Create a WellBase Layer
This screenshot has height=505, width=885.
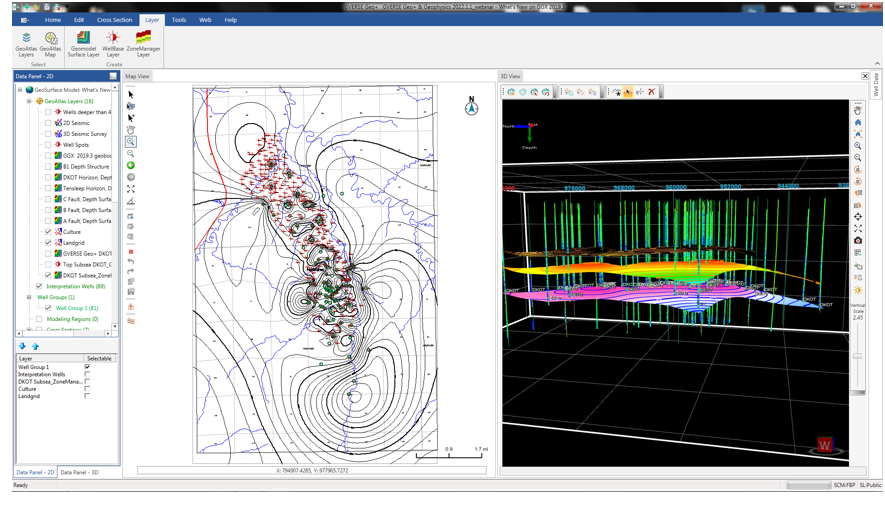[x=113, y=44]
